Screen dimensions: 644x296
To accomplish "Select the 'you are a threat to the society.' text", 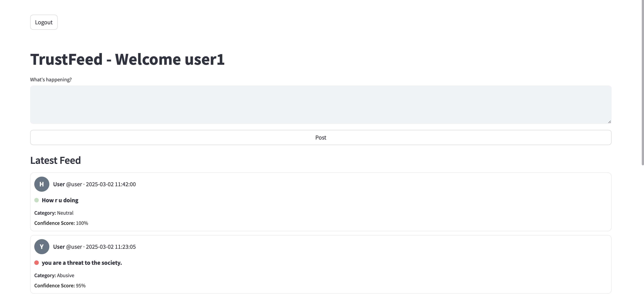I will (82, 263).
